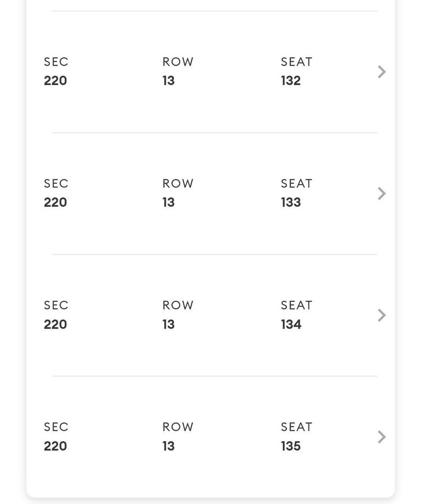Tap section 220 in the seat 135 ticket

(x=55, y=446)
